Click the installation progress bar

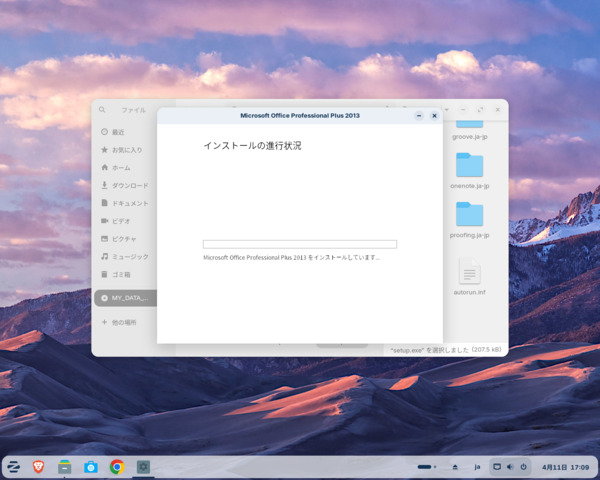tap(300, 244)
